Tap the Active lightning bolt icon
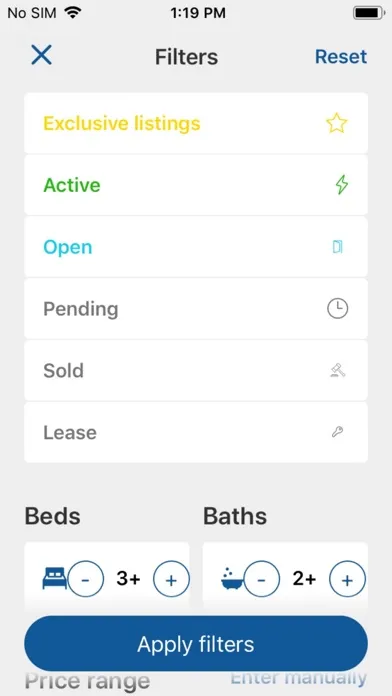392x696 pixels. point(341,185)
